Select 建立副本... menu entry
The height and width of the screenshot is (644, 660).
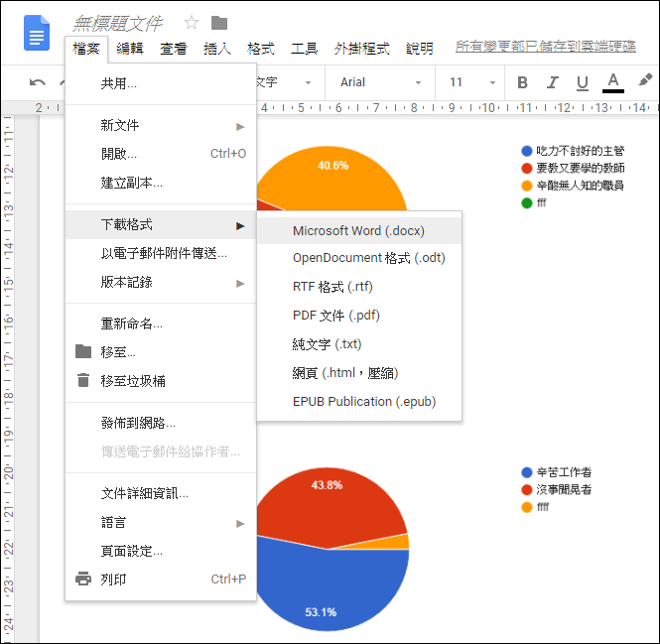161,183
